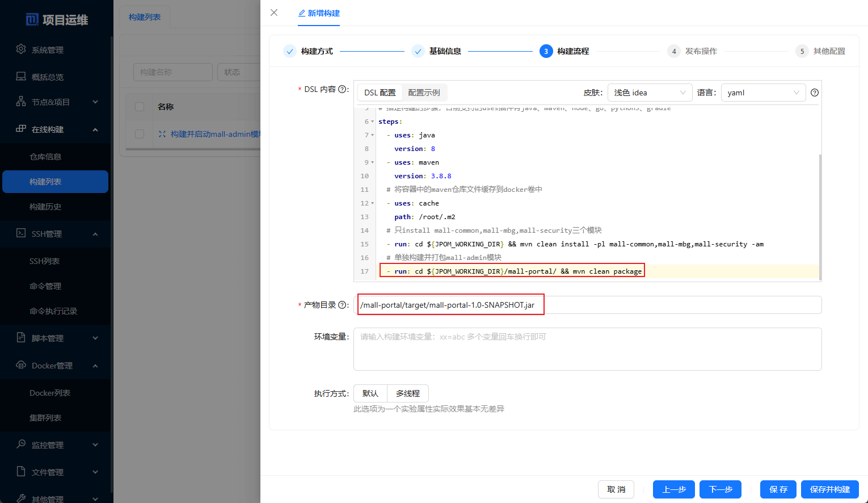Click the 概括总览 monitor icon in sidebar
The image size is (868, 503).
[21, 77]
